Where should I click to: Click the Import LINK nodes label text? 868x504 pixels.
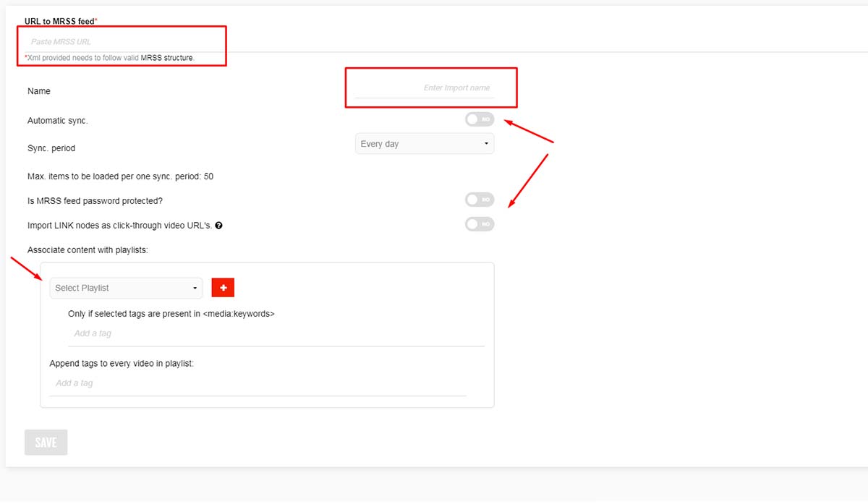[x=119, y=226]
